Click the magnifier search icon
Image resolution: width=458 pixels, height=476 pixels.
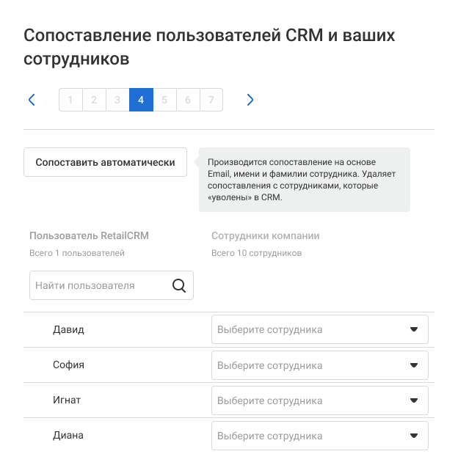tap(179, 285)
